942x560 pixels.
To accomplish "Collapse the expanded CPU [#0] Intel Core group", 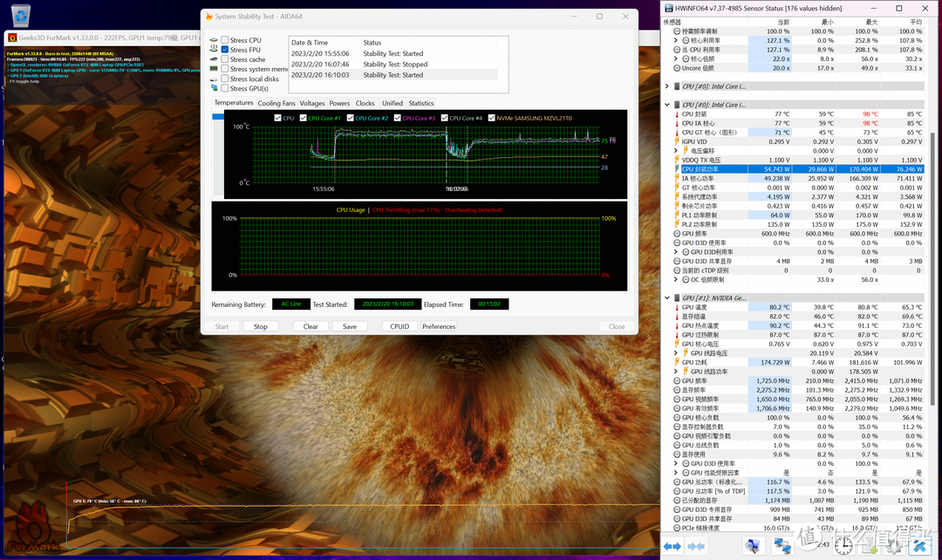I will pyautogui.click(x=667, y=105).
